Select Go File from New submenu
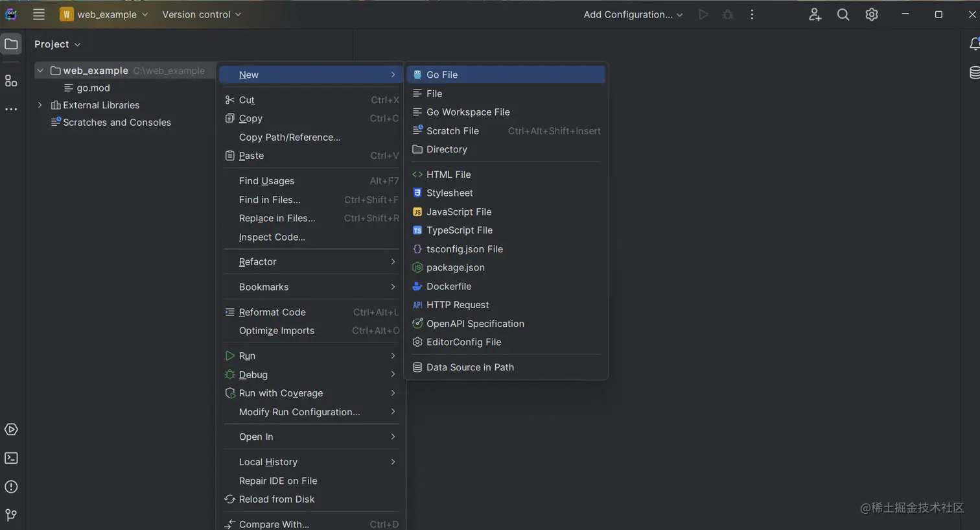Screen dimensions: 980x530 pos(442,75)
